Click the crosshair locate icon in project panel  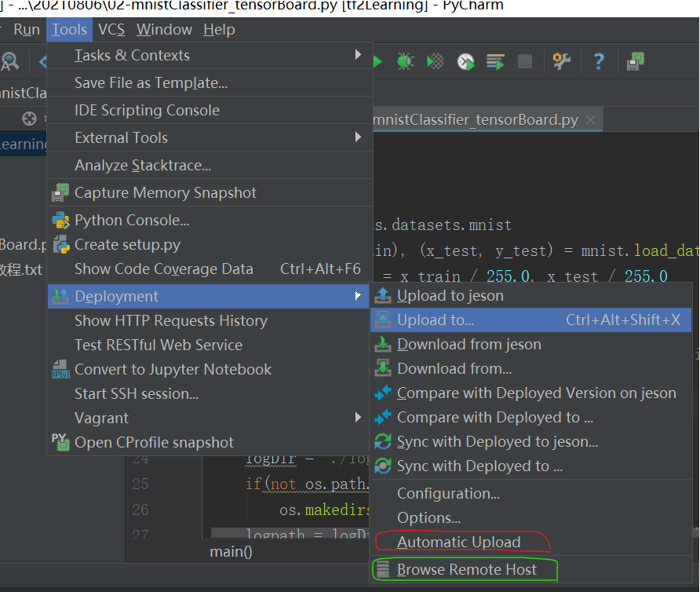point(29,119)
